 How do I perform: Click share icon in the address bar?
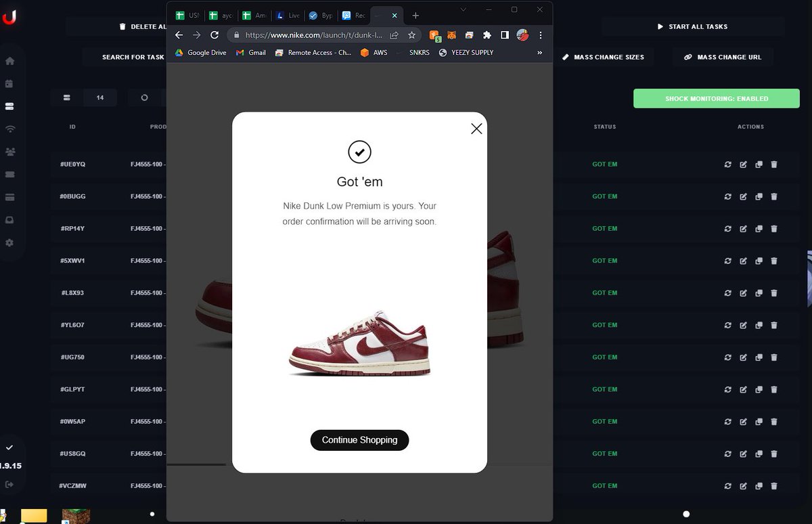click(394, 35)
